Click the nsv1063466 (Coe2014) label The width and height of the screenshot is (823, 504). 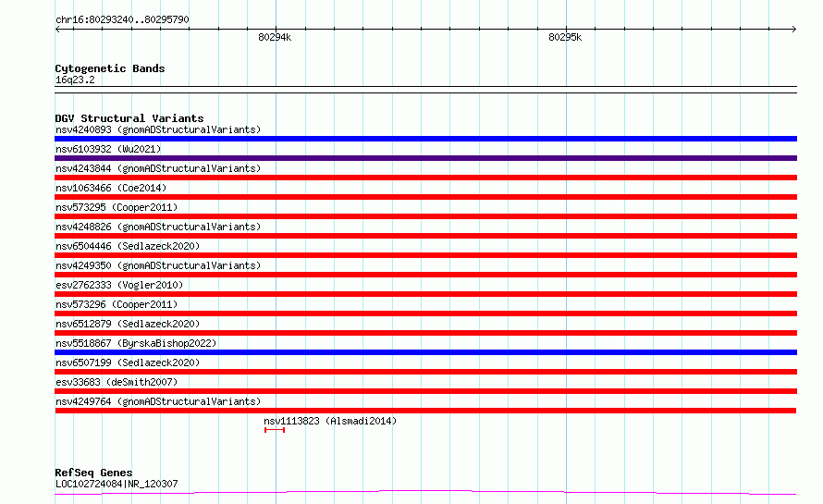(111, 188)
